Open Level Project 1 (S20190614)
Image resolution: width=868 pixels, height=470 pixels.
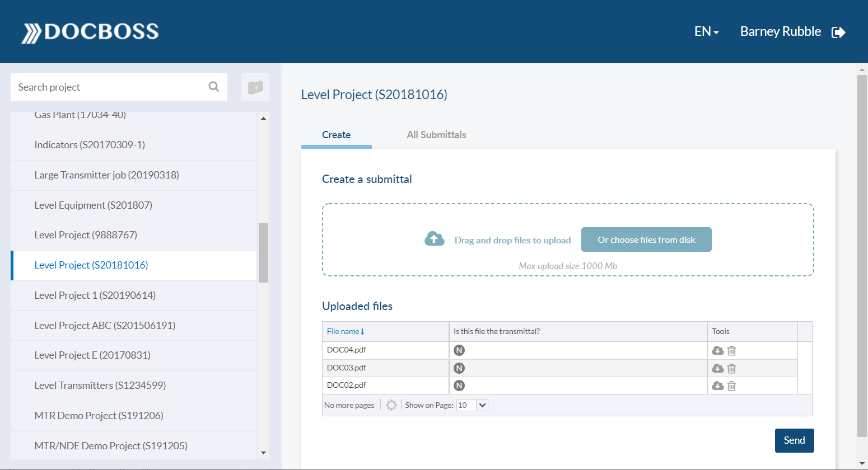coord(134,295)
